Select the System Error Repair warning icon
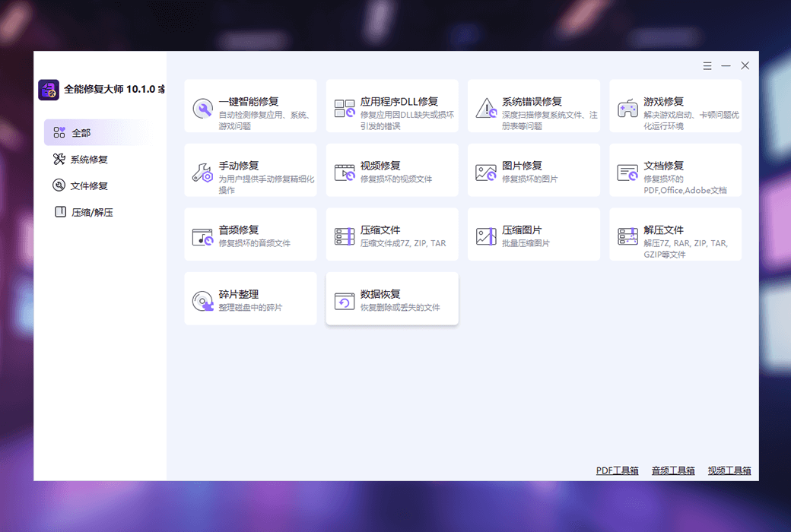Viewport: 791px width, 532px height. click(x=486, y=108)
